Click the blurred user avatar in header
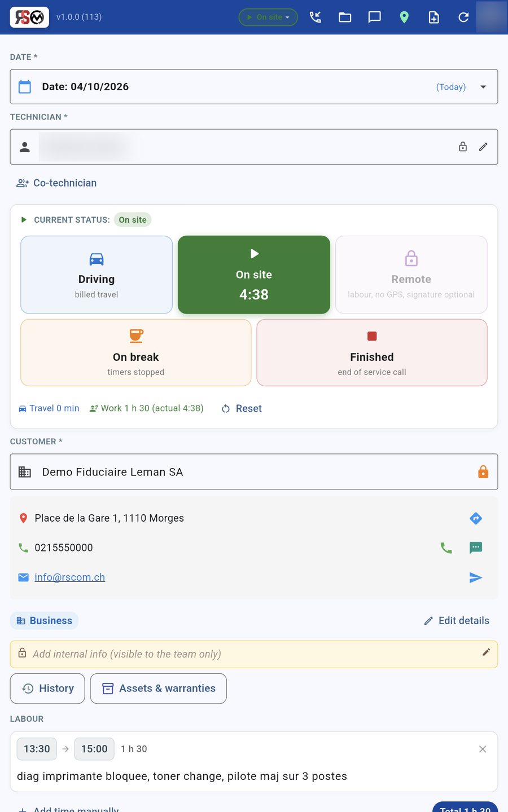Screen dimensions: 508x812 (491, 17)
